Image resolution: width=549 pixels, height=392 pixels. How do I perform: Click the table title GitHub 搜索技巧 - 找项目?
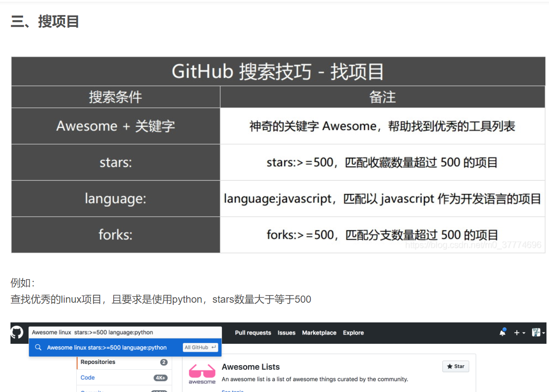(278, 72)
